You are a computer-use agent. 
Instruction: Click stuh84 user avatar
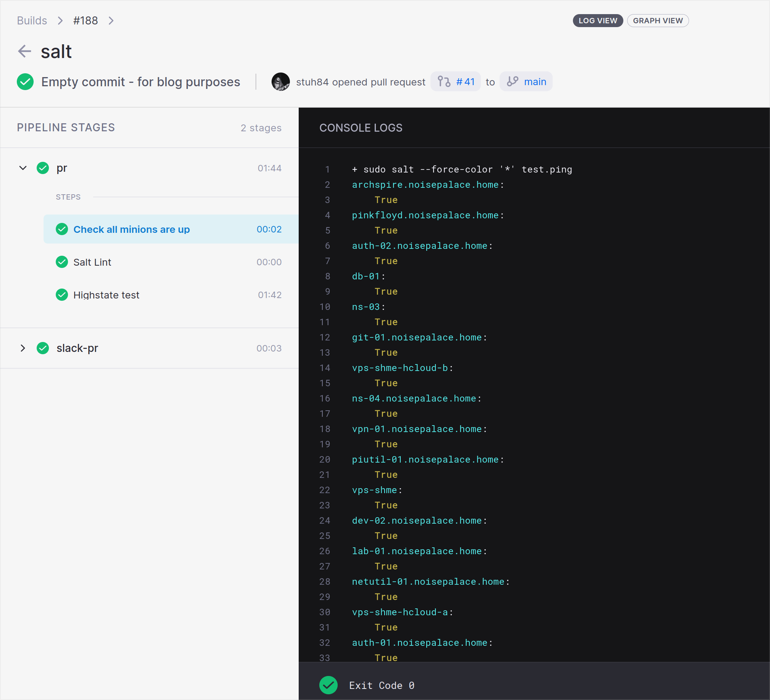280,82
